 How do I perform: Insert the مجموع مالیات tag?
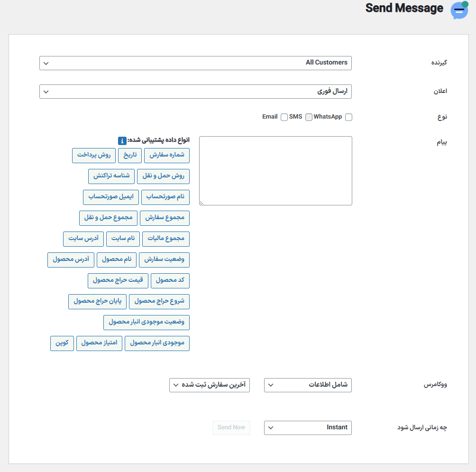(x=166, y=239)
